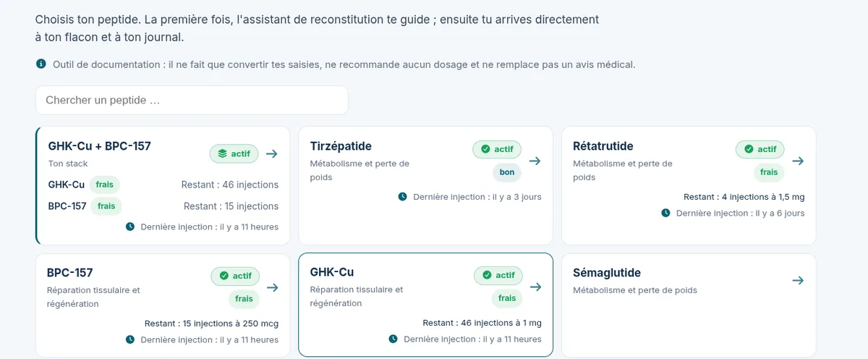Screen dimensions: 868x359
Task: Select the Tirzépatide card title
Action: 341,146
